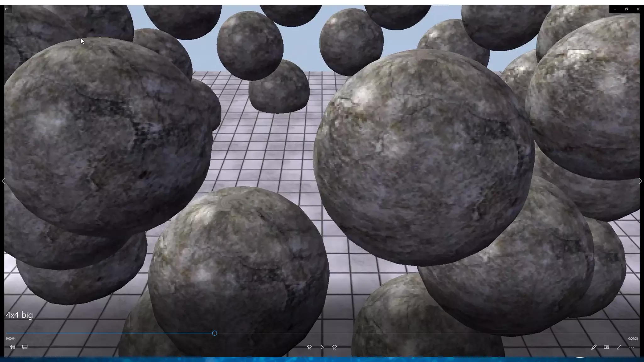The width and height of the screenshot is (644, 362).
Task: Skip forward 30 seconds
Action: point(335,347)
